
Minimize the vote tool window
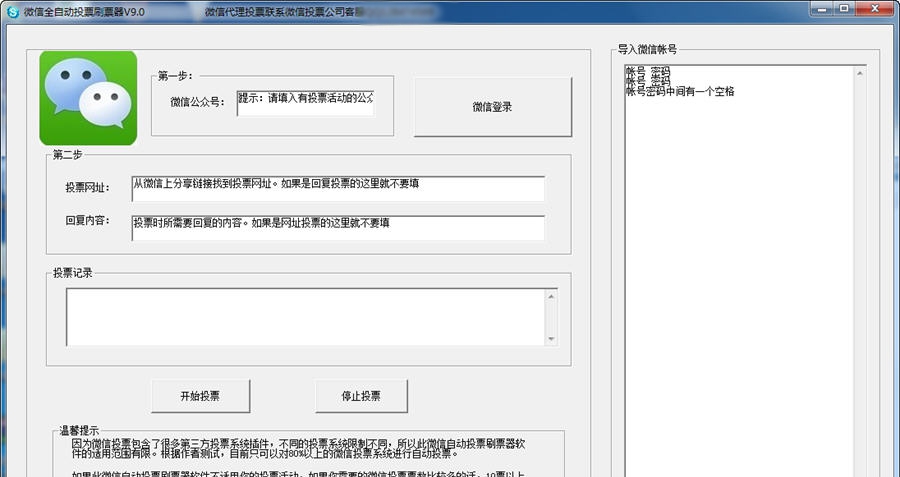pos(823,8)
